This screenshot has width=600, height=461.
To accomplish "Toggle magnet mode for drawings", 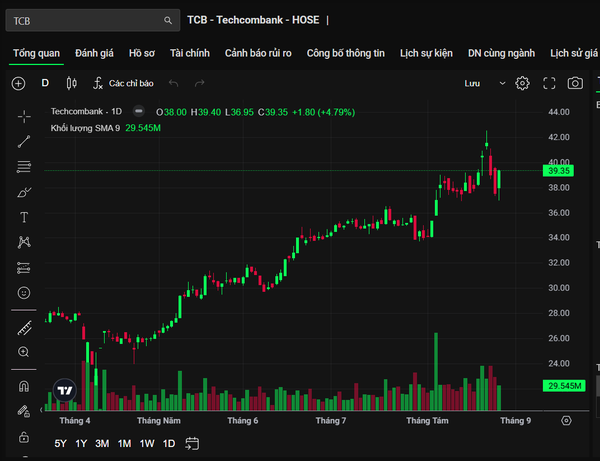I will pyautogui.click(x=24, y=386).
